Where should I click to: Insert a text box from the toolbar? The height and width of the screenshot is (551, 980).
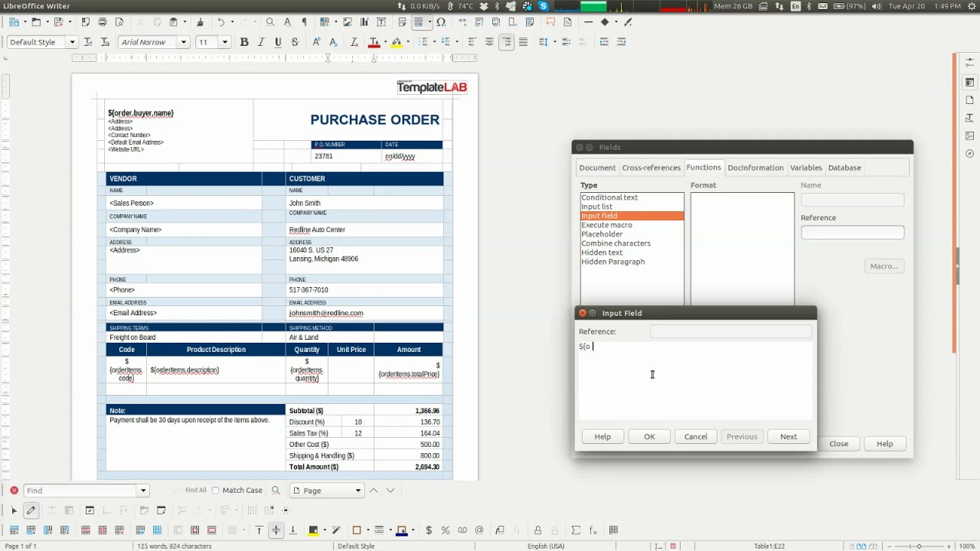382,22
